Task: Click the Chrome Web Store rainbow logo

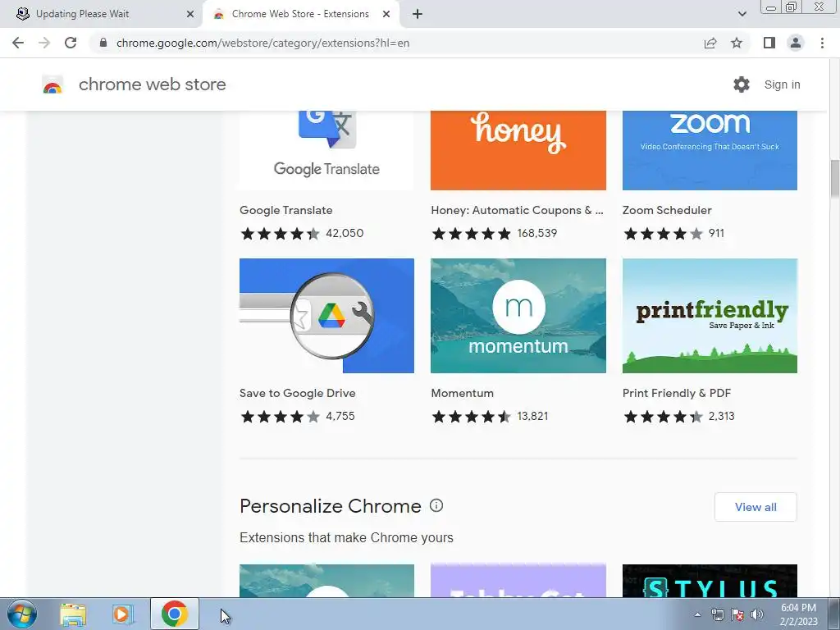Action: 52,84
